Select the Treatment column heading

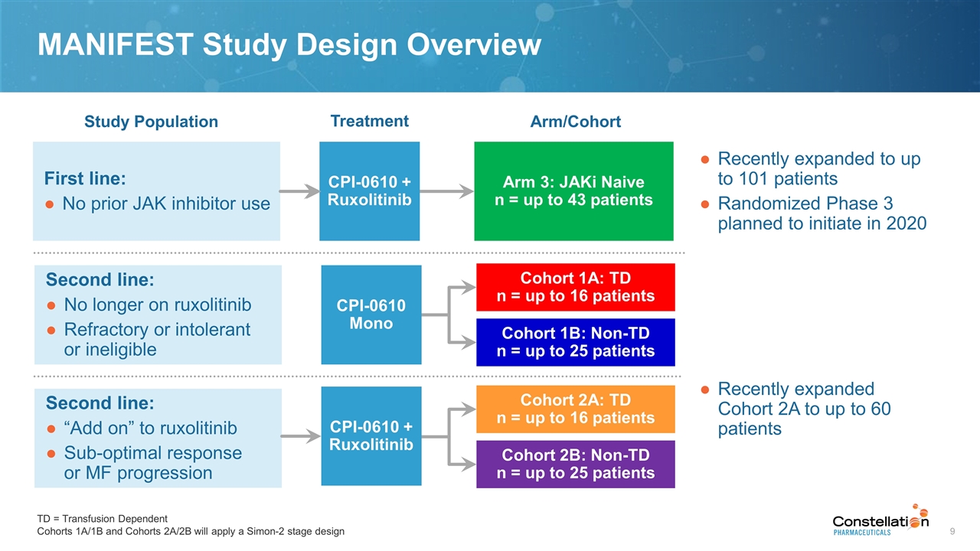click(x=369, y=121)
